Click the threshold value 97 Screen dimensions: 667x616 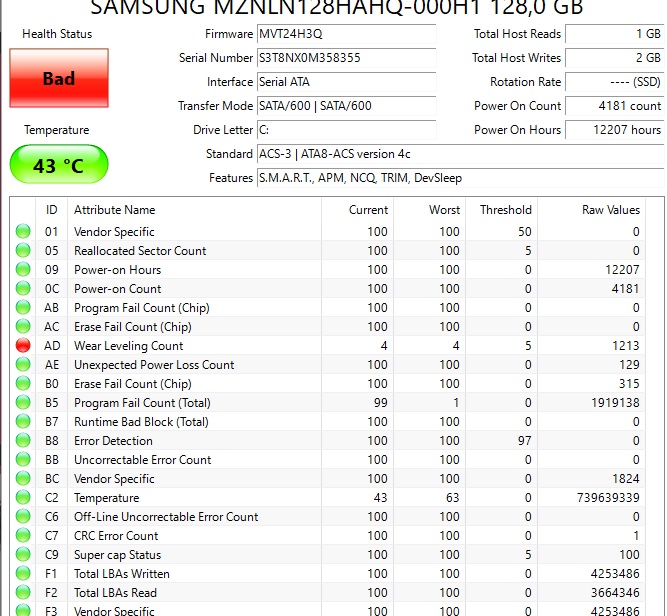click(524, 441)
